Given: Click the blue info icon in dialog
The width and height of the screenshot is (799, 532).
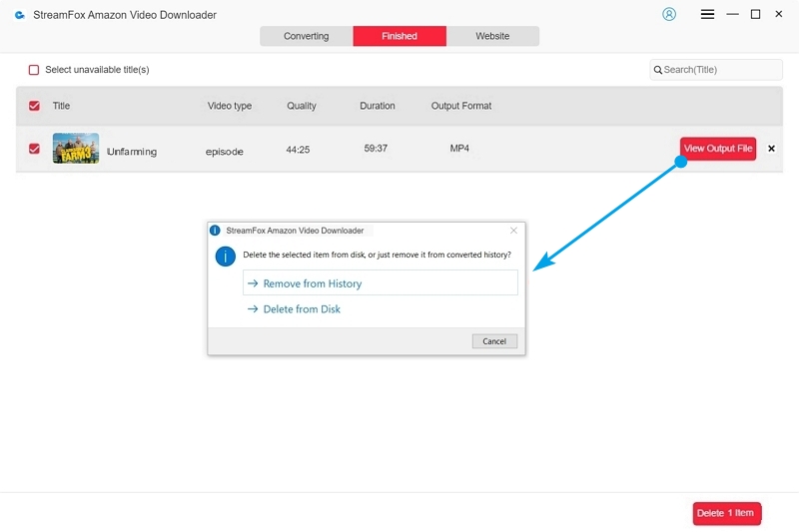Looking at the screenshot, I should click(226, 257).
